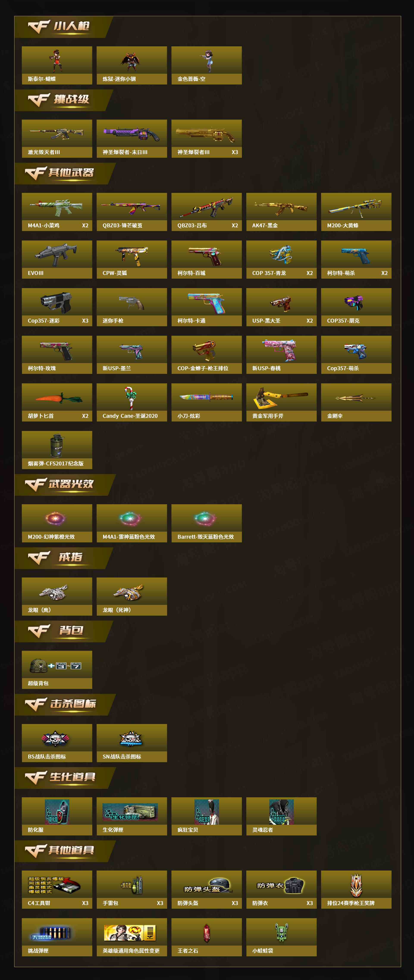Screen dimensions: 414x980
Task: Click the M200-大黄蜂 sniper rifle
Action: pyautogui.click(x=356, y=212)
